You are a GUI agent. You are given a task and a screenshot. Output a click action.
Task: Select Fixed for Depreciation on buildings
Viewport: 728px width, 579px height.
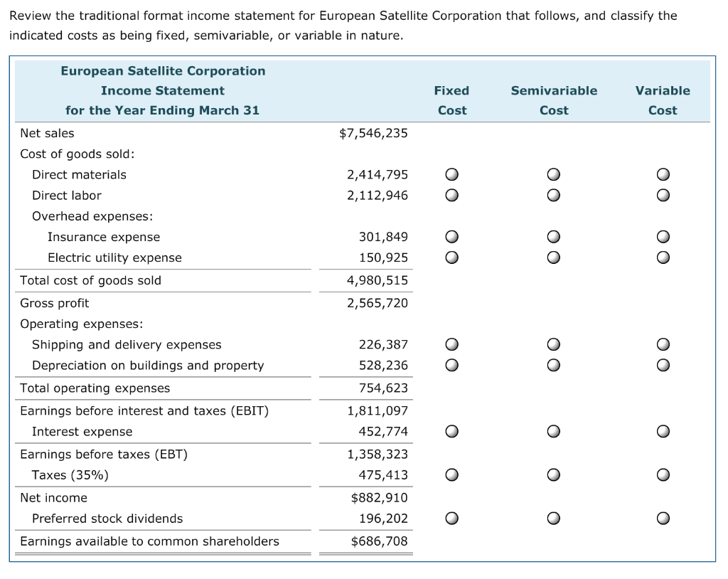452,365
